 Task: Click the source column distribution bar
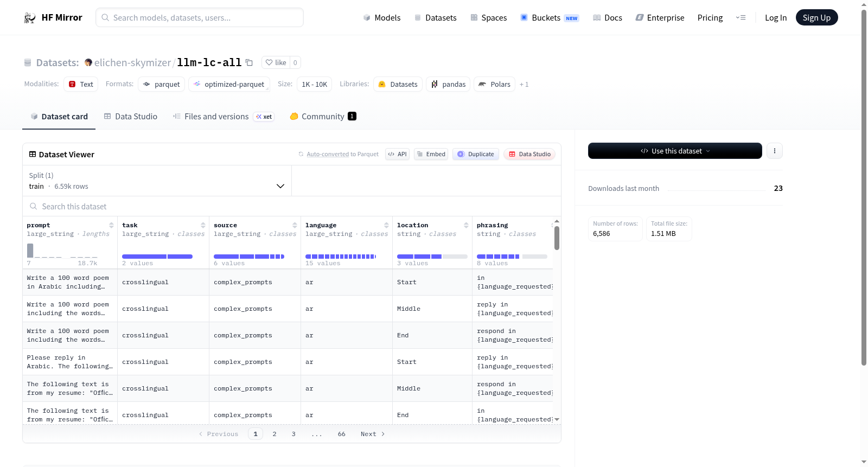[249, 257]
